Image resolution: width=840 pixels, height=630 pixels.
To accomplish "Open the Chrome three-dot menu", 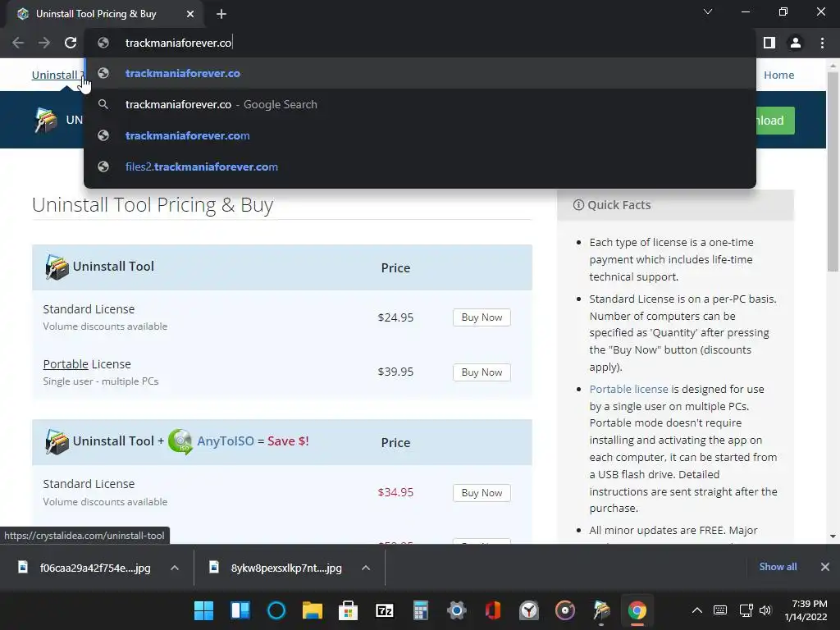I will [822, 43].
